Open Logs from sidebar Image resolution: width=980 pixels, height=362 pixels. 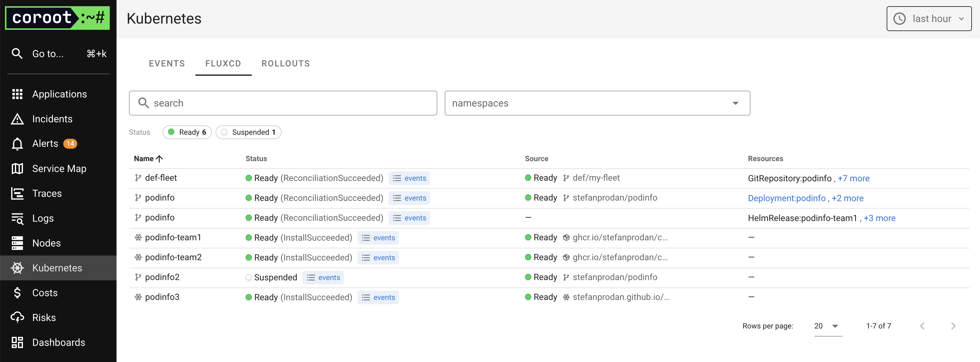click(x=58, y=218)
